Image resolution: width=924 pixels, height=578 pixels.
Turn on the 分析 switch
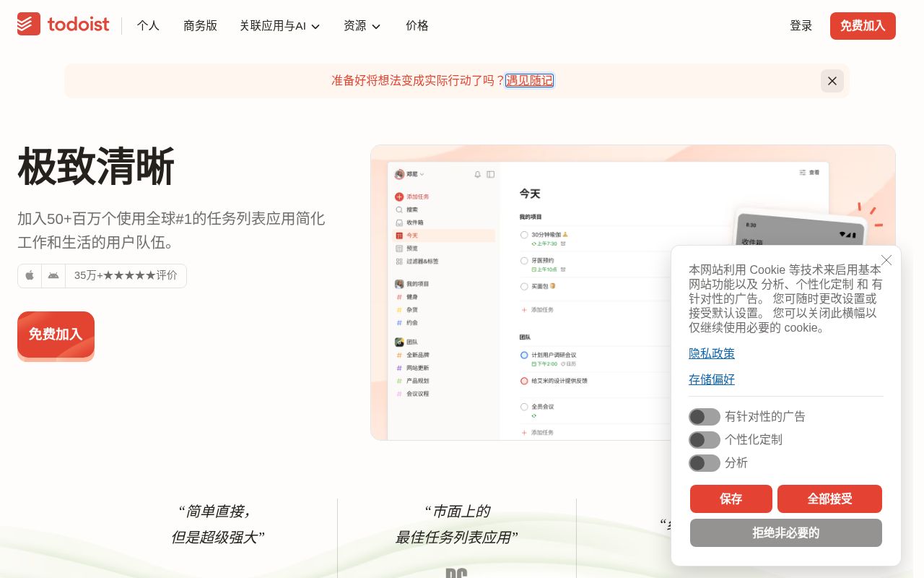[705, 463]
